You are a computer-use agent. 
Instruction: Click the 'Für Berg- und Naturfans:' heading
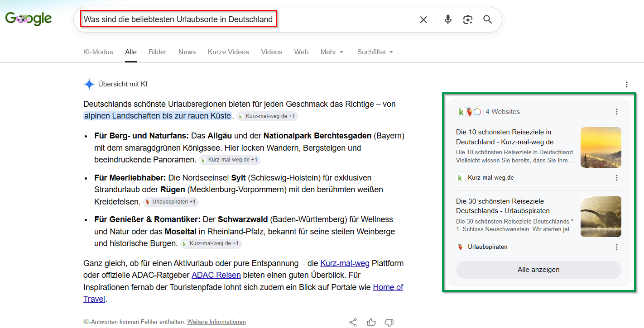(x=141, y=136)
